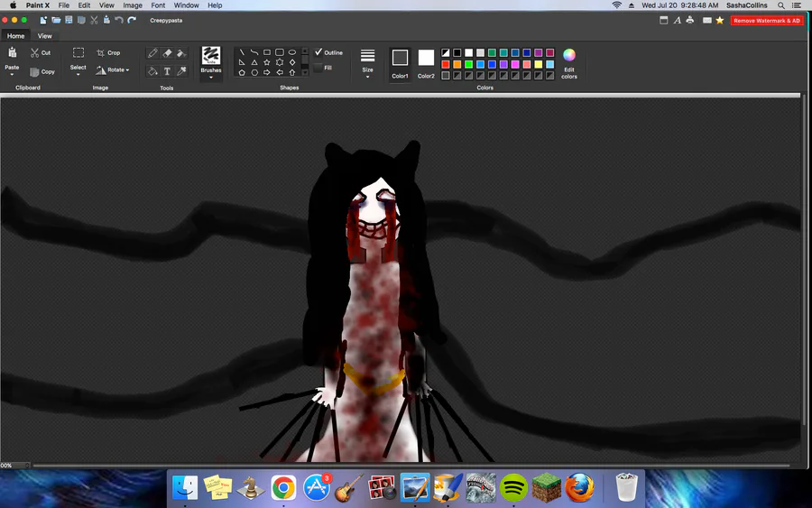Click the Edit colors button
This screenshot has width=812, height=508.
pyautogui.click(x=569, y=64)
